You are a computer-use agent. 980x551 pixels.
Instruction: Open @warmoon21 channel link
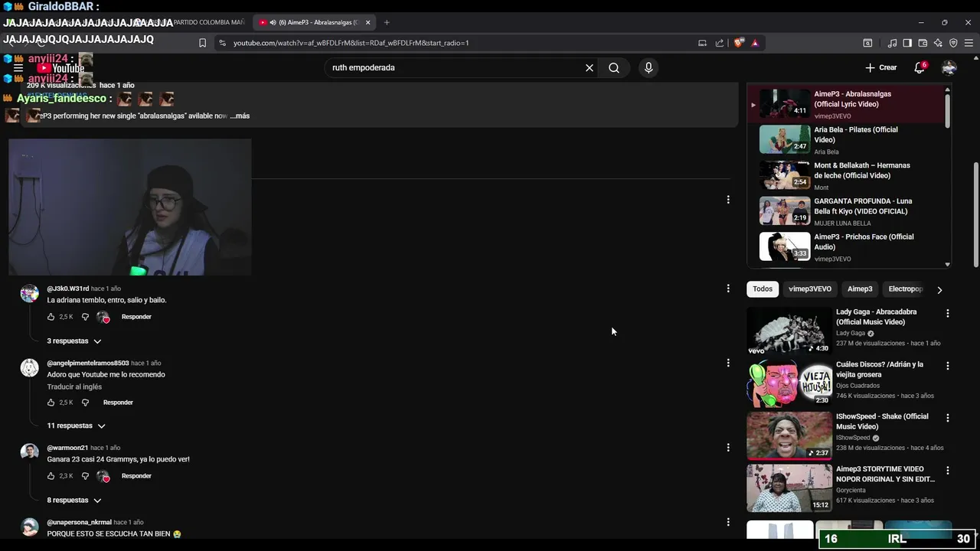point(67,448)
